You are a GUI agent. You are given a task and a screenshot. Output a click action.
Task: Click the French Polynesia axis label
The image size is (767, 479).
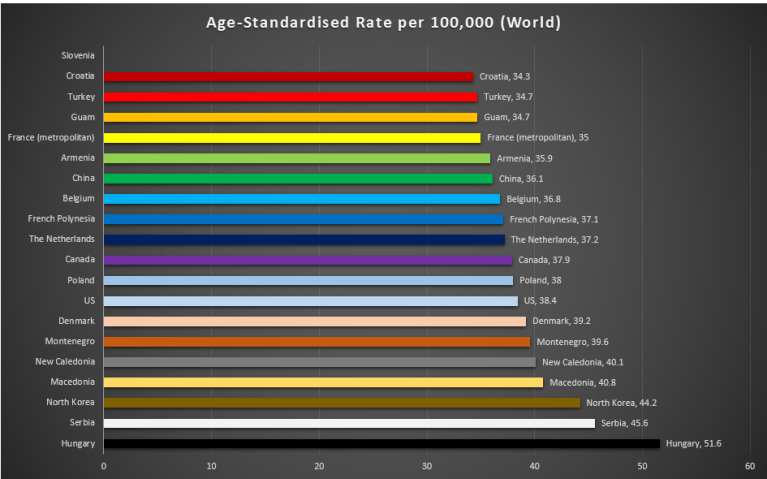coord(62,219)
